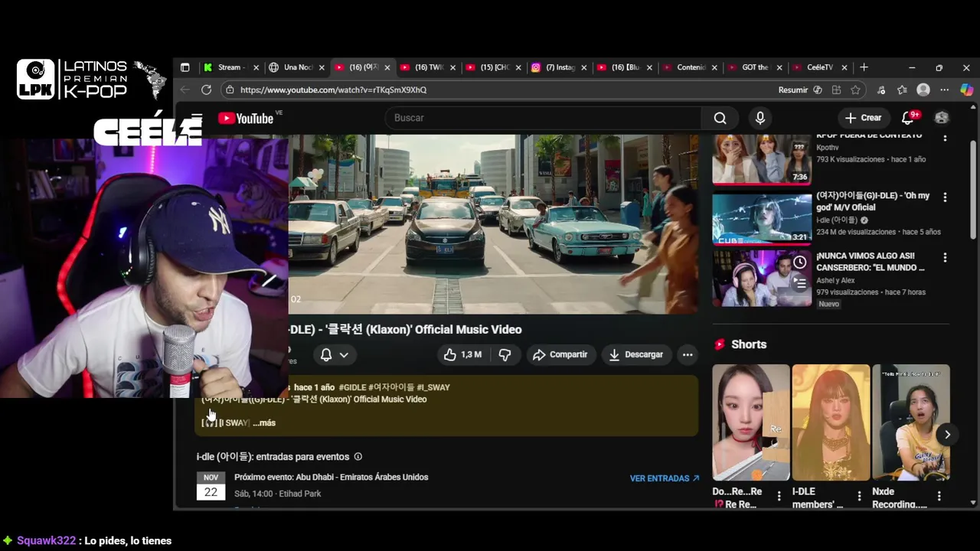The image size is (980, 551).
Task: Reload the page with the refresh icon
Action: coord(206,90)
